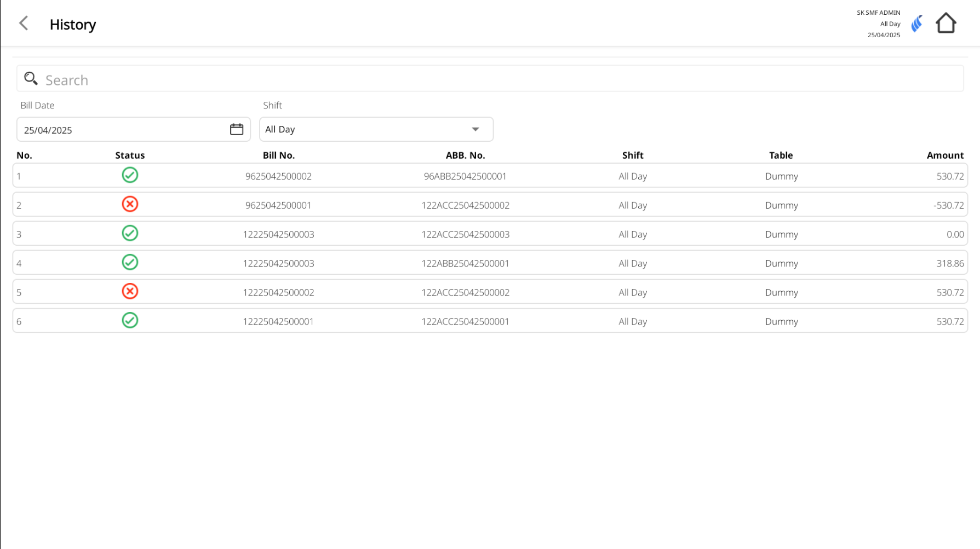The image size is (980, 549).
Task: Click the ABB. No. column header
Action: pyautogui.click(x=465, y=155)
